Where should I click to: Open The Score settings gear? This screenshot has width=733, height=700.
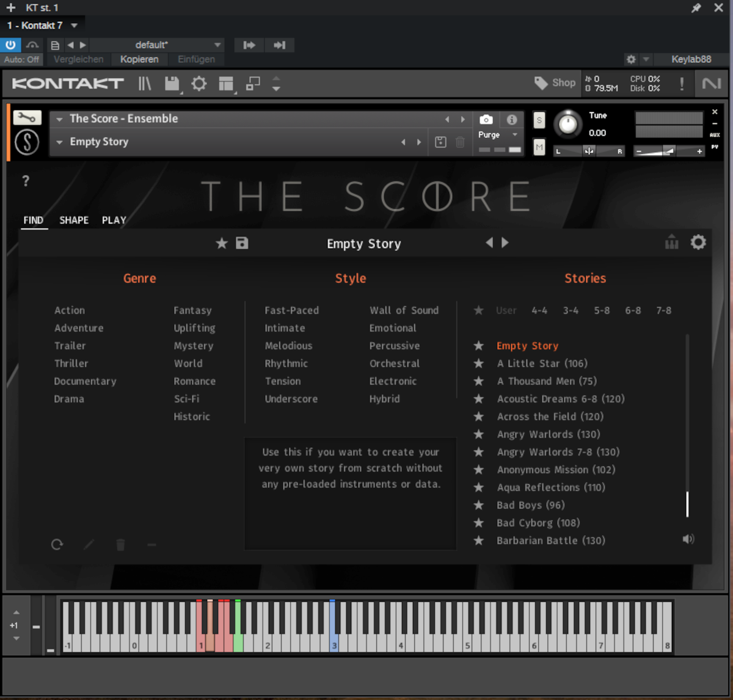698,242
